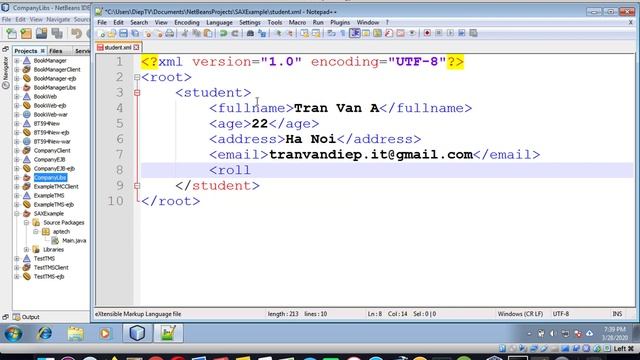Screen dimensions: 640x360
Task: Open Find with the binoculars icon
Action: point(250,33)
